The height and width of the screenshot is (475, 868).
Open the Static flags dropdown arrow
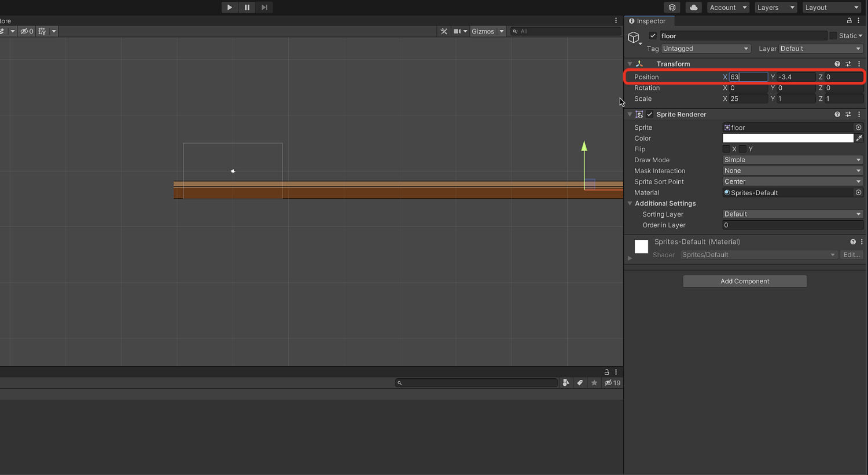pos(860,36)
